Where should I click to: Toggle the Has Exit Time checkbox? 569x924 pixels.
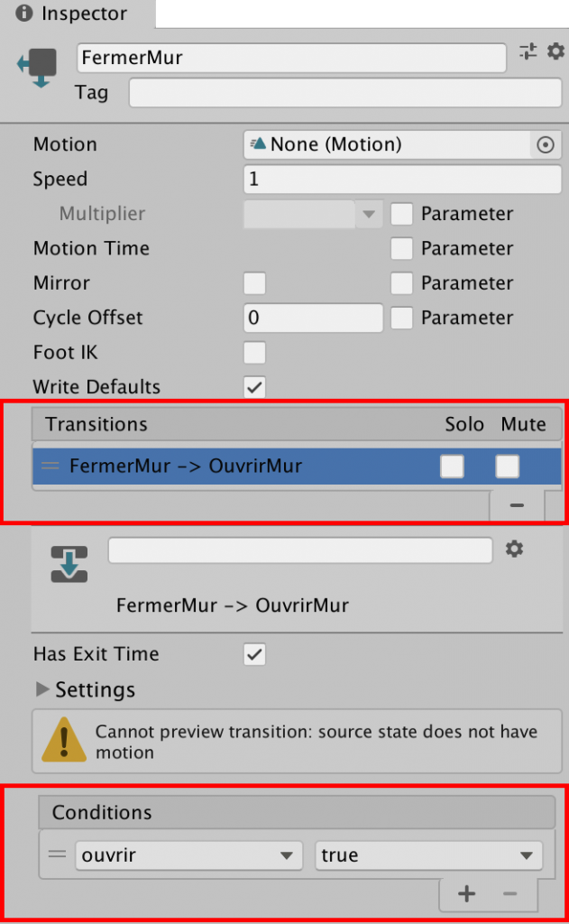click(x=255, y=655)
